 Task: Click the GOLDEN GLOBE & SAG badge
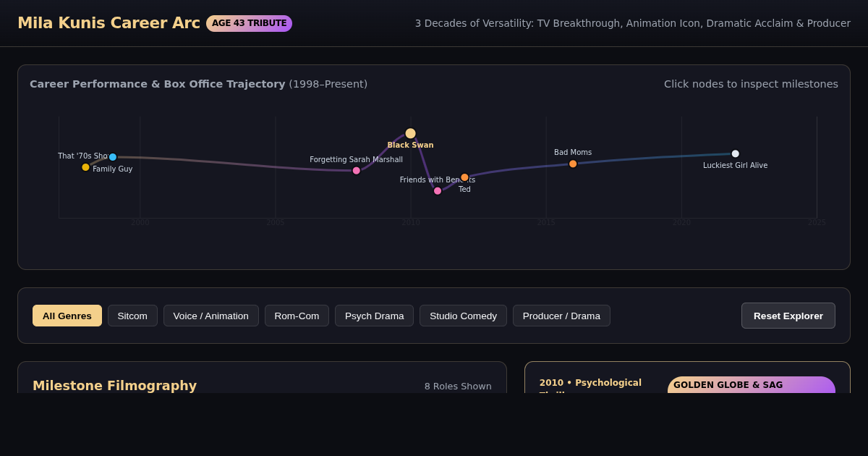point(752,385)
